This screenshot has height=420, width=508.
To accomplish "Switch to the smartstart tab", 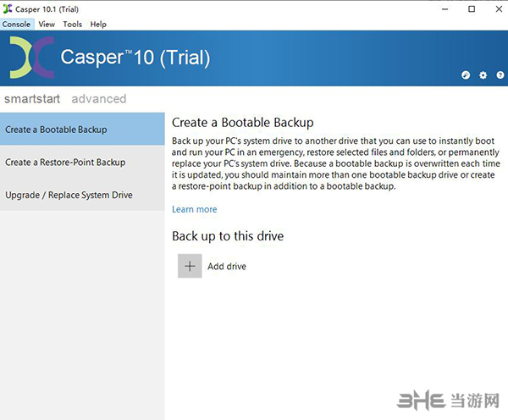I will [32, 98].
